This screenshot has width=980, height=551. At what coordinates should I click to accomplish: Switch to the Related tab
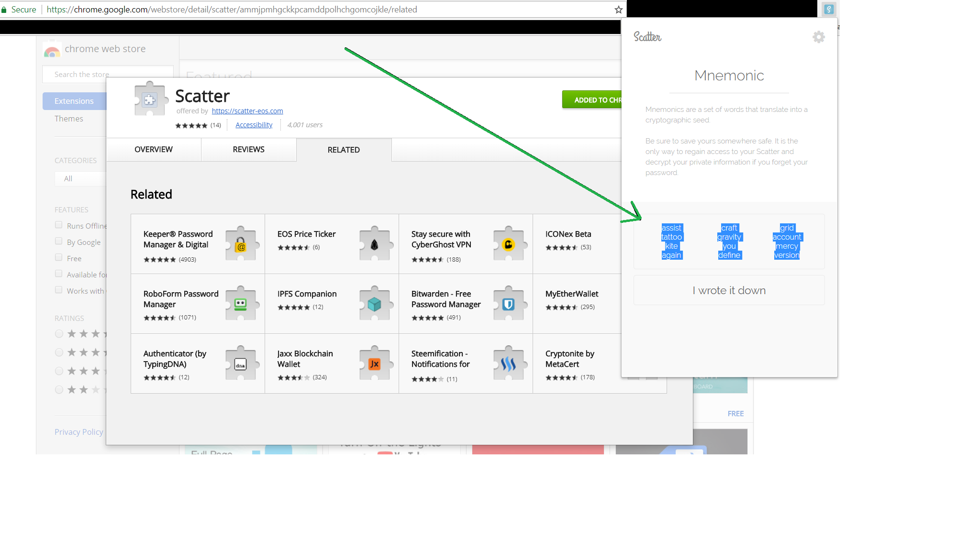344,150
